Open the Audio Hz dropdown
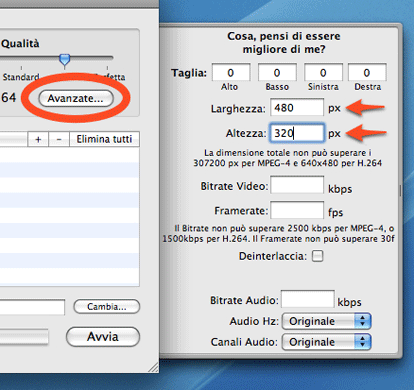The height and width of the screenshot is (390, 414). point(327,321)
